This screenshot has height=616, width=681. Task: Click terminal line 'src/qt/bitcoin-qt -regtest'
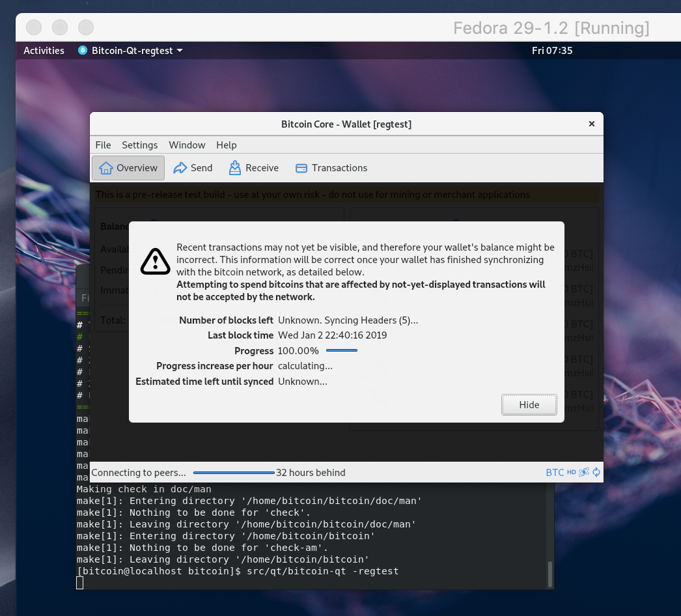click(x=323, y=571)
